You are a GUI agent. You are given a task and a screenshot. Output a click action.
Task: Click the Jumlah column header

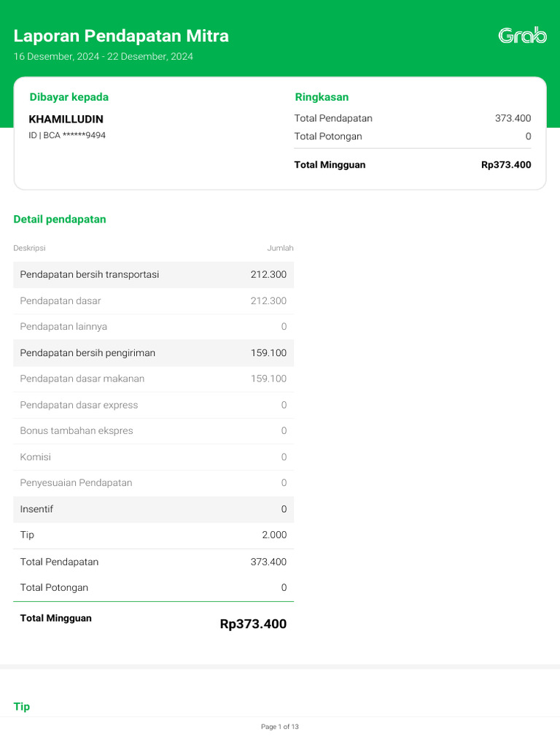point(280,248)
